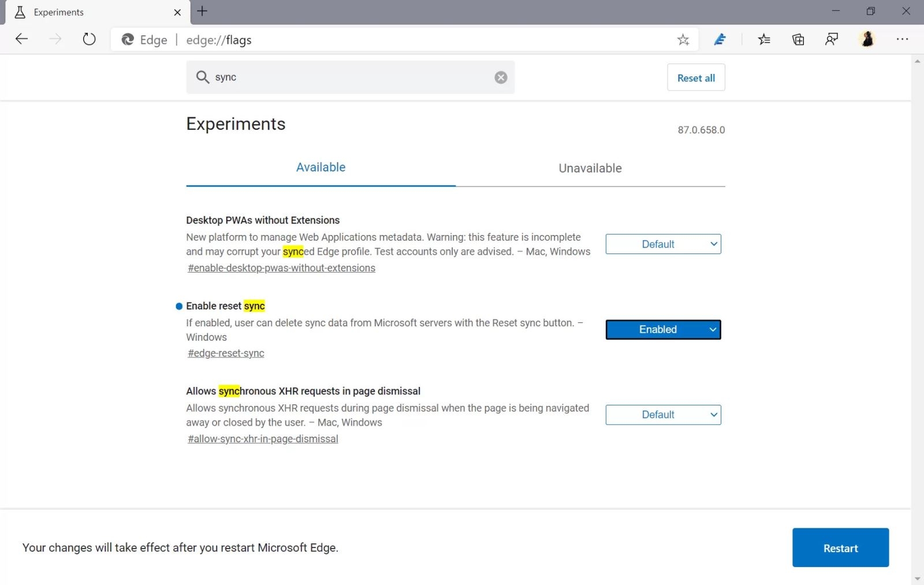Open the user profile avatar
Screen dimensions: 924x585
[867, 39]
